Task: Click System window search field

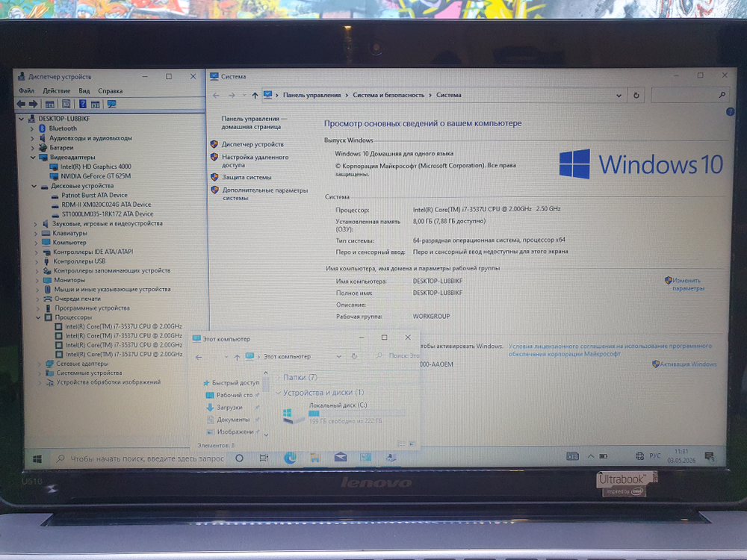Action: (689, 96)
